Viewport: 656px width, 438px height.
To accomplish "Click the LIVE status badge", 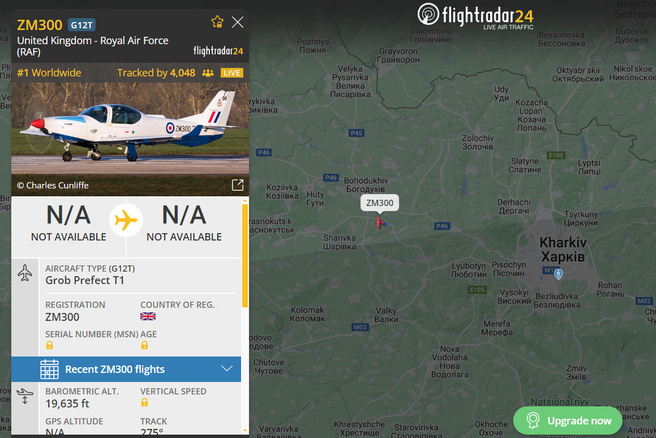I will pyautogui.click(x=232, y=73).
